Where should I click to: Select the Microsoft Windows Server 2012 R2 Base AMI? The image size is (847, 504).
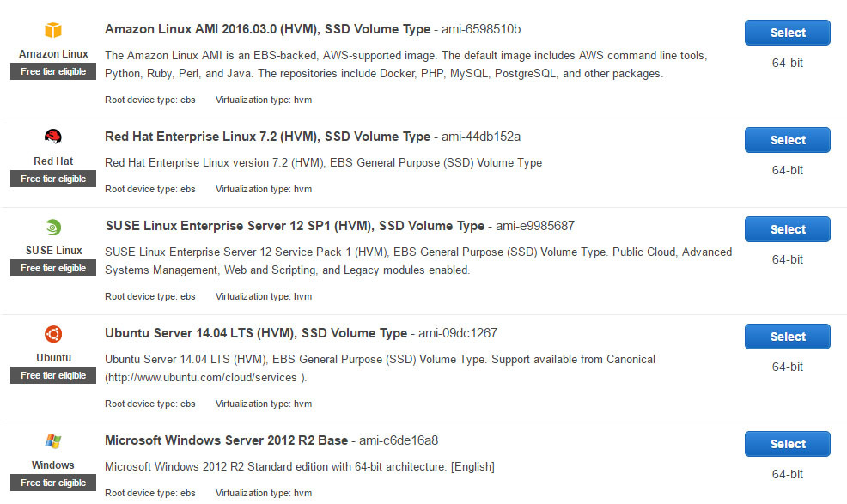[x=787, y=444]
